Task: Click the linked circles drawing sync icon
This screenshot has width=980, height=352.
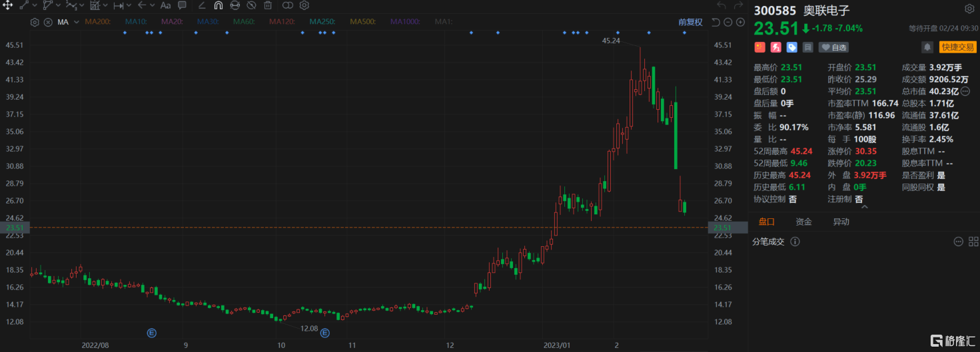Action: [287, 5]
